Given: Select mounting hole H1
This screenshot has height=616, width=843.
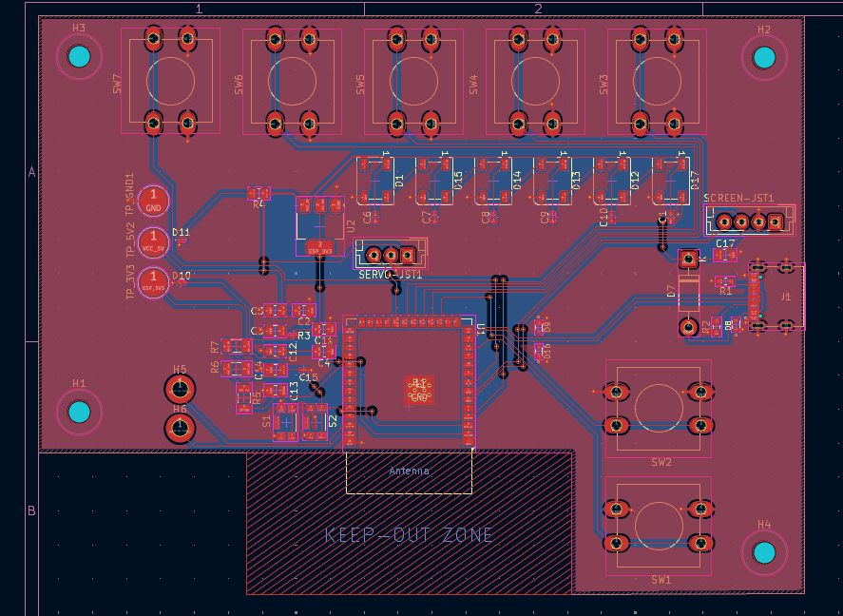Looking at the screenshot, I should point(80,413).
